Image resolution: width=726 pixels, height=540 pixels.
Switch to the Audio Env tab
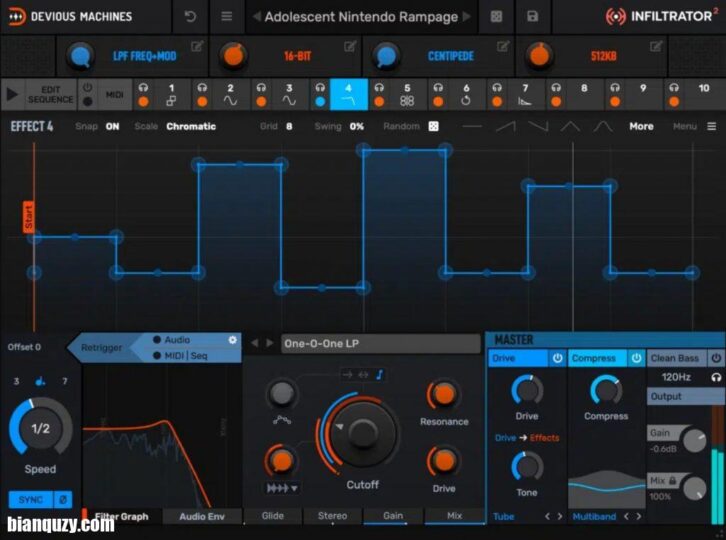click(203, 517)
